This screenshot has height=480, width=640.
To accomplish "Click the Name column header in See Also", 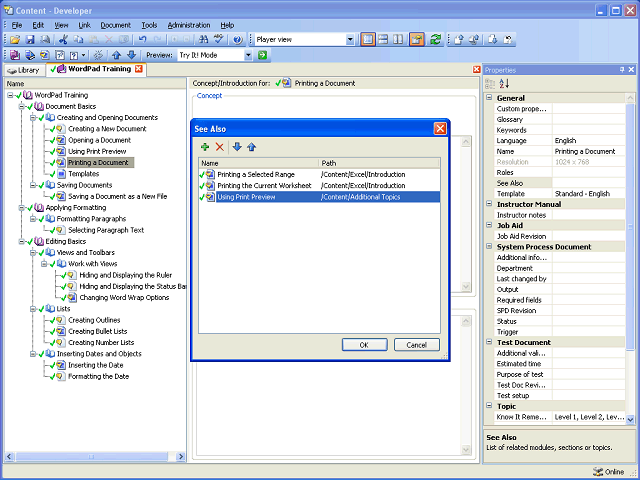I will 258,163.
